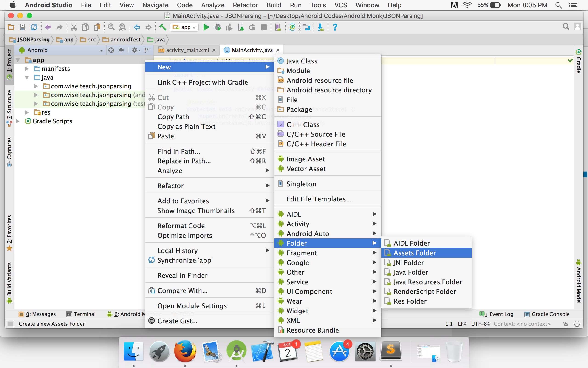
Task: Click the LF line separator selector
Action: pos(462,324)
